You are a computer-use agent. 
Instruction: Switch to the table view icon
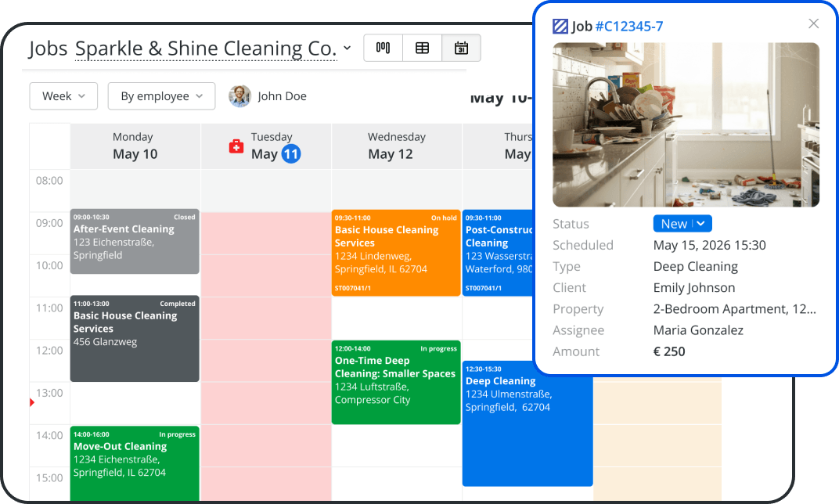422,49
